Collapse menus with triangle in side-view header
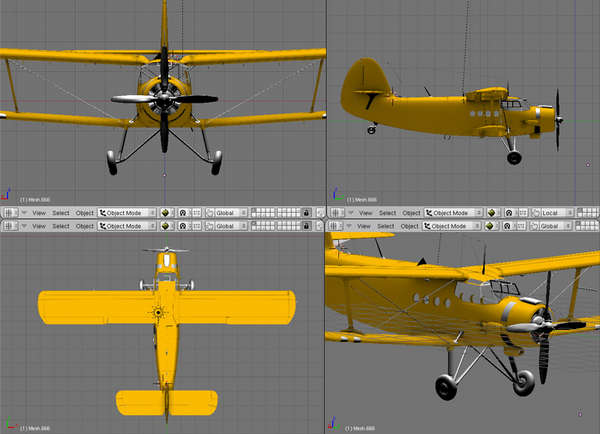 click(351, 213)
